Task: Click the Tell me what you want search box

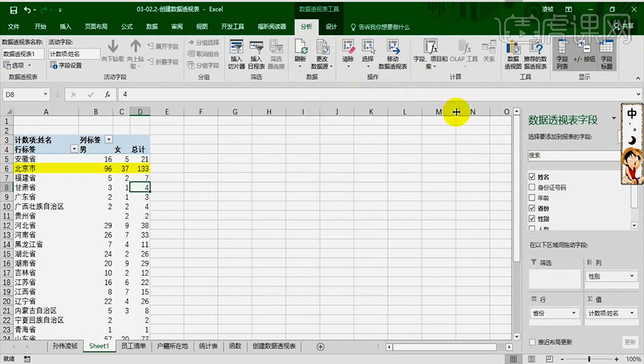Action: (380, 27)
